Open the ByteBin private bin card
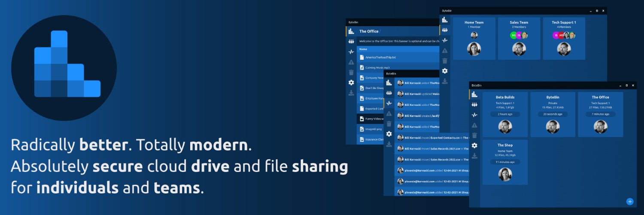 [553, 114]
